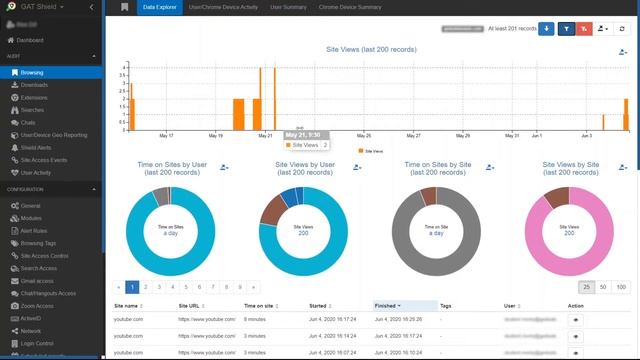The height and width of the screenshot is (360, 640).
Task: Collapse the sidebar with the left chevron
Action: pyautogui.click(x=91, y=7)
